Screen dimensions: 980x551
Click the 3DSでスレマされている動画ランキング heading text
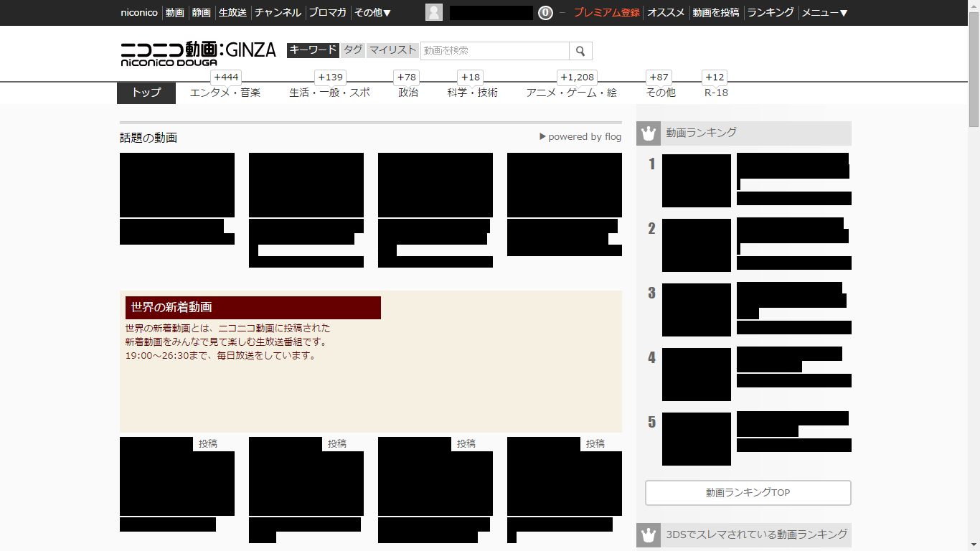pos(757,534)
